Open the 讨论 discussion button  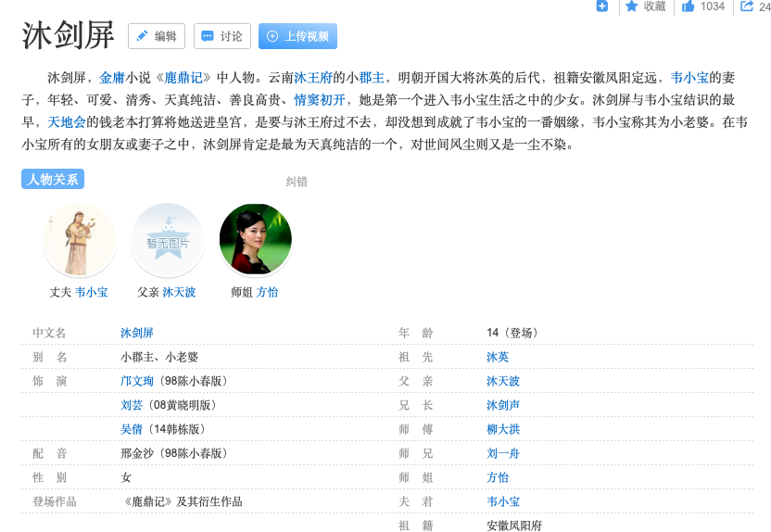[222, 36]
